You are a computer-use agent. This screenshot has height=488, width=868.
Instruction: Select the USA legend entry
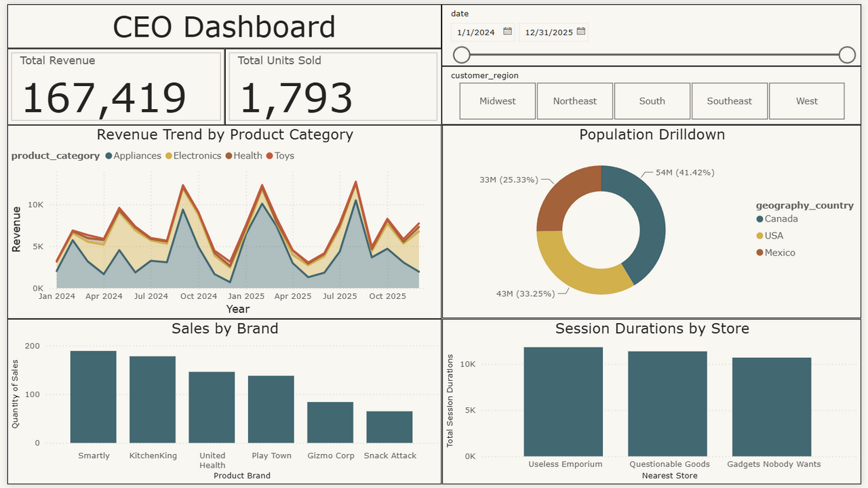(770, 236)
